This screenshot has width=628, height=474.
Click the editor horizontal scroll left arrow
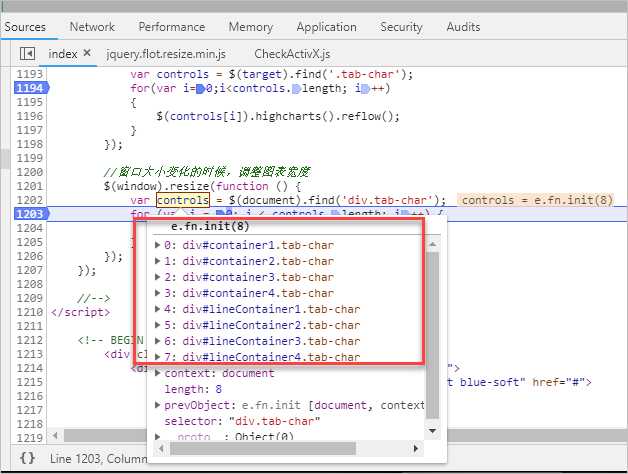tap(55, 435)
